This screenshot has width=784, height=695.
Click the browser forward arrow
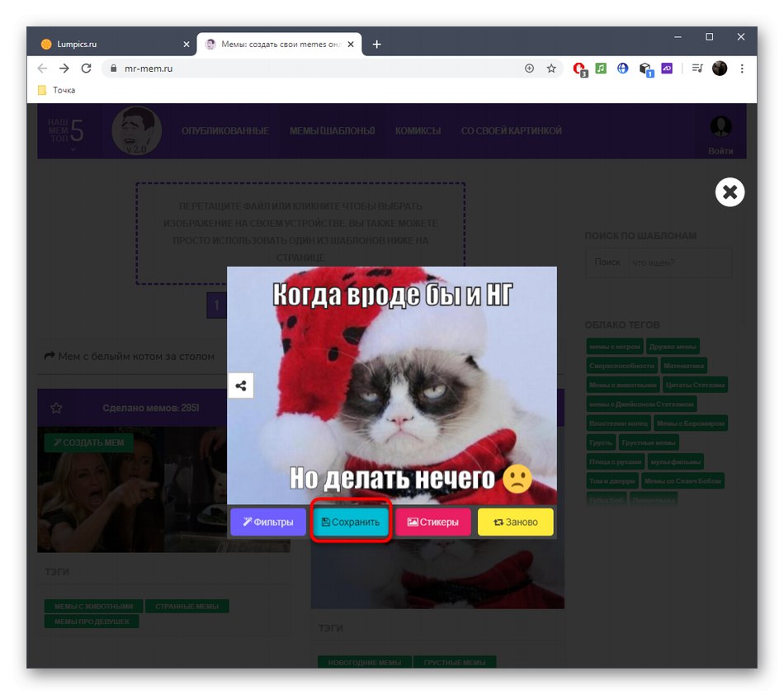coord(64,69)
